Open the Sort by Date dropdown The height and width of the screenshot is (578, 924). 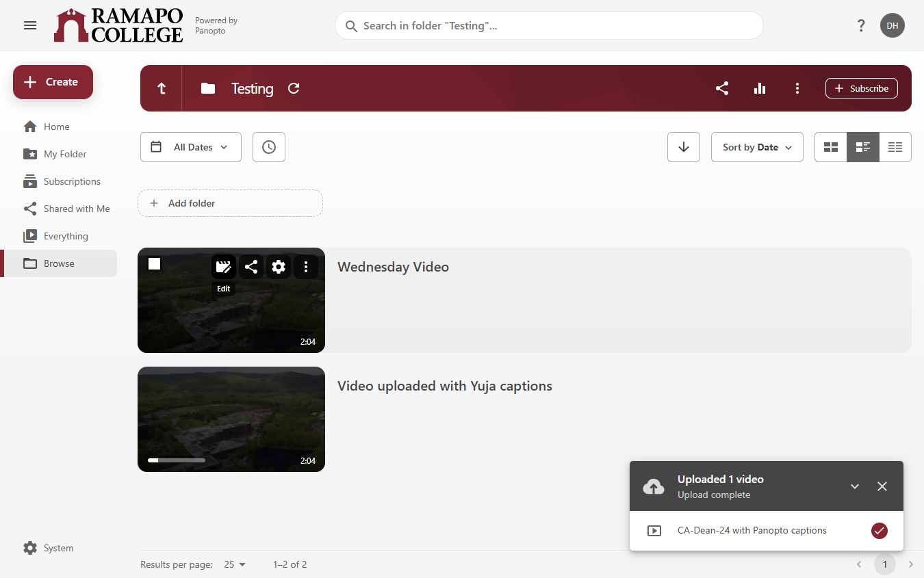[x=758, y=147]
